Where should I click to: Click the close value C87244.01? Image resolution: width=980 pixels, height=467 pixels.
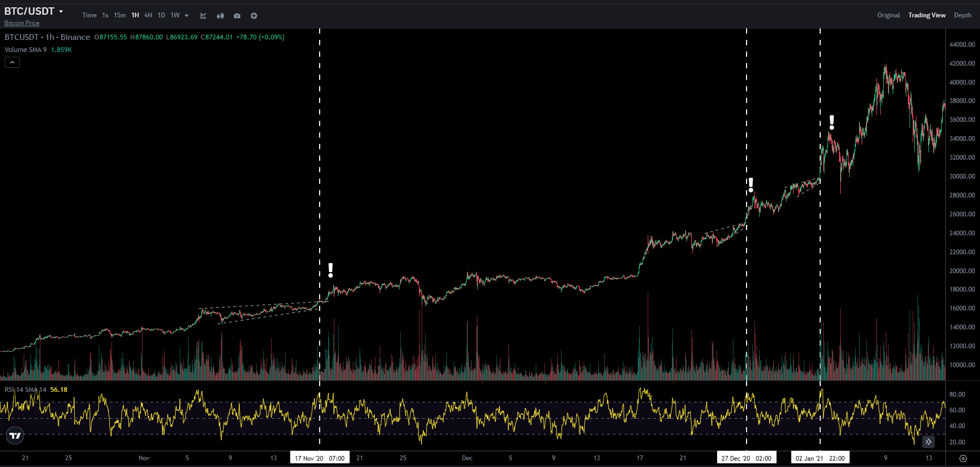pyautogui.click(x=217, y=37)
